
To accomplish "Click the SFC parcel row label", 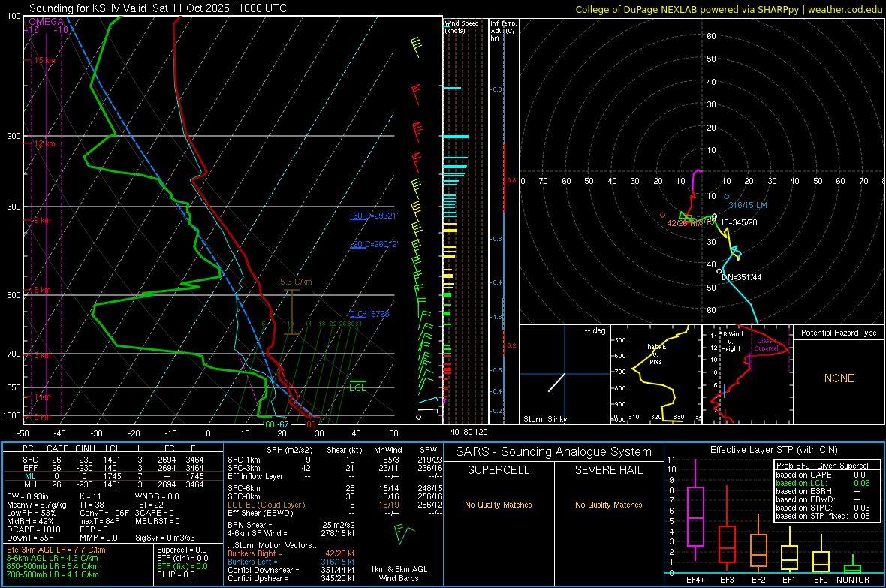I will tap(30, 460).
